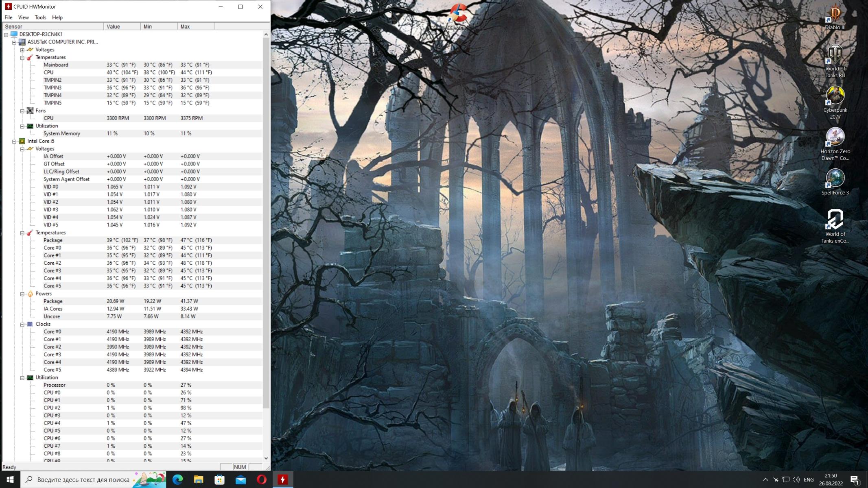Click the Opera browser taskbar icon
The height and width of the screenshot is (488, 868).
click(262, 480)
